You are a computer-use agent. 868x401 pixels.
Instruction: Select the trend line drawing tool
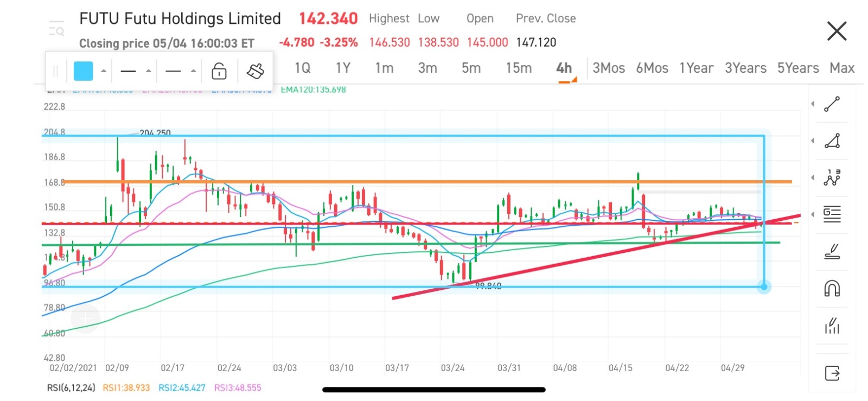click(832, 104)
